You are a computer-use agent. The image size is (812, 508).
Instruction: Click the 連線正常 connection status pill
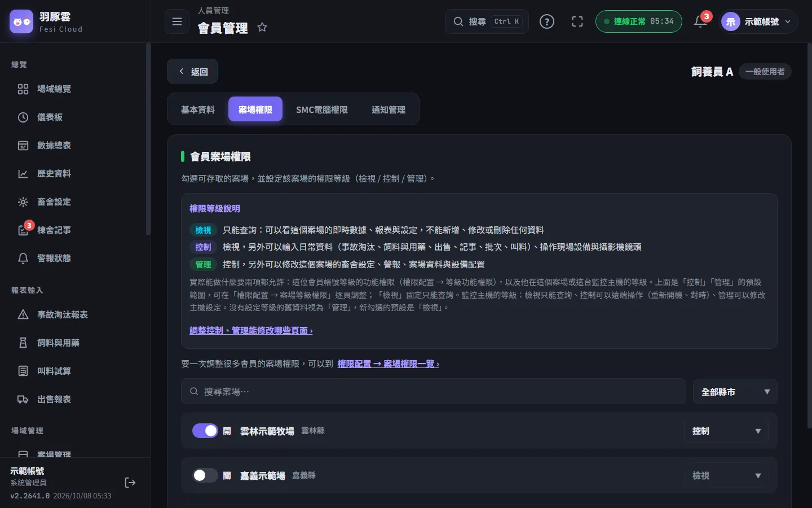[639, 21]
